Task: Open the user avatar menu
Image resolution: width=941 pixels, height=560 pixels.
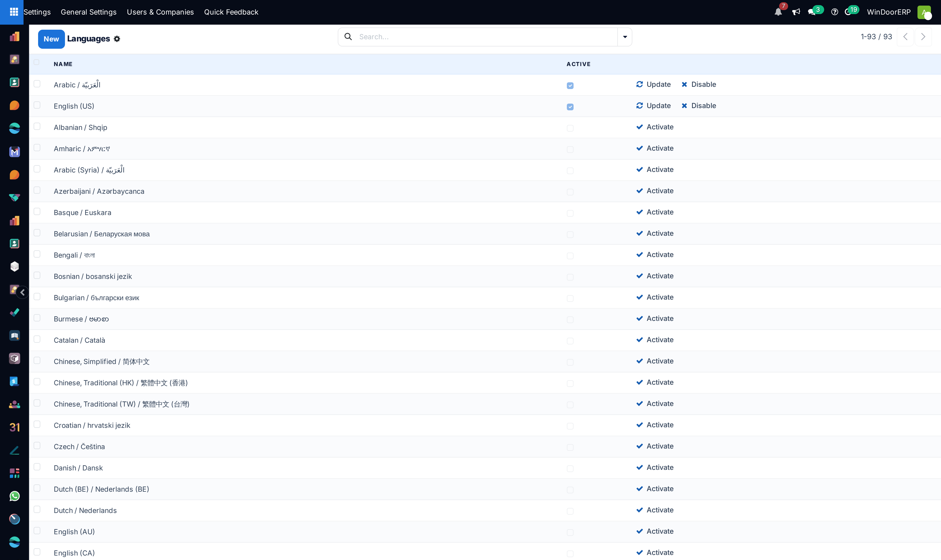Action: pyautogui.click(x=924, y=12)
